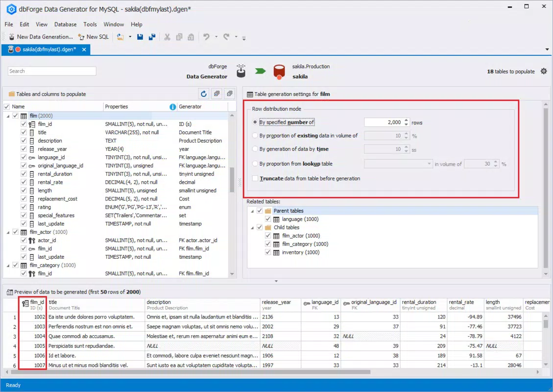
Task: Uncheck the rating column checkbox
Action: [x=24, y=207]
